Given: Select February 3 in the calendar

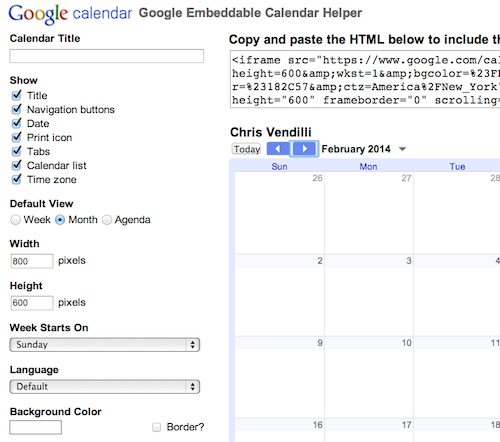Looking at the screenshot, I should pos(409,261).
